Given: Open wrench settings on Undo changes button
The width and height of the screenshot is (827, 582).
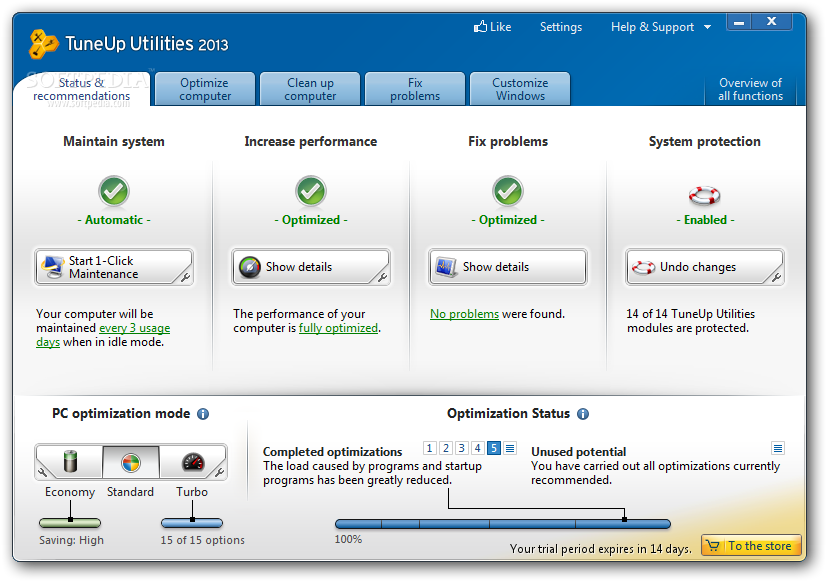Looking at the screenshot, I should pyautogui.click(x=776, y=277).
